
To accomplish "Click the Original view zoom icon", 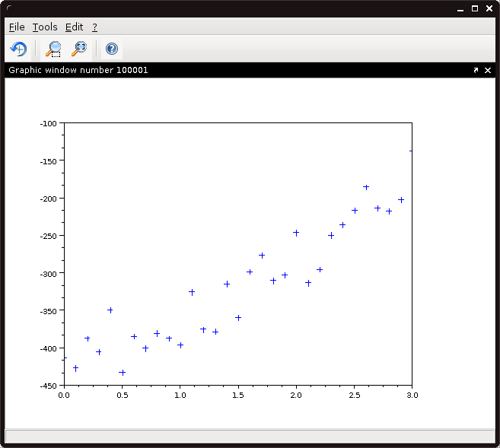I will pyautogui.click(x=78, y=49).
